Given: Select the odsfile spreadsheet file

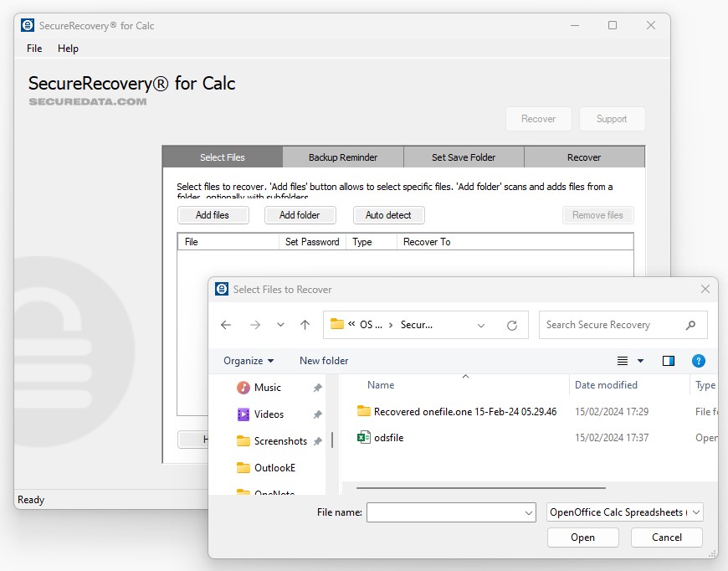Looking at the screenshot, I should [x=388, y=437].
